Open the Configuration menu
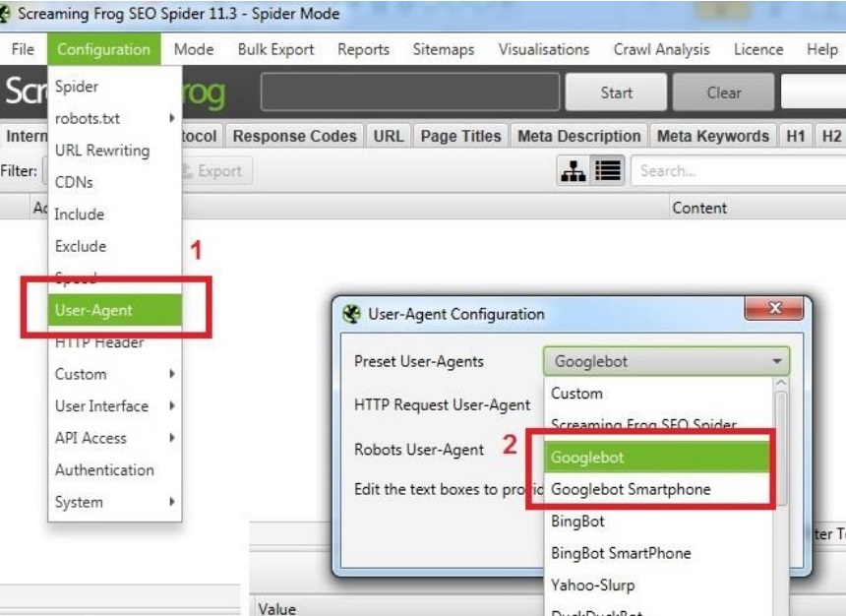Image resolution: width=846 pixels, height=616 pixels. pos(103,49)
